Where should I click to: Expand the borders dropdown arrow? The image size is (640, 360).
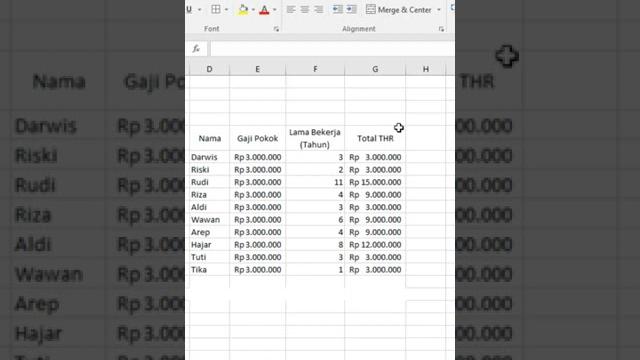point(227,9)
